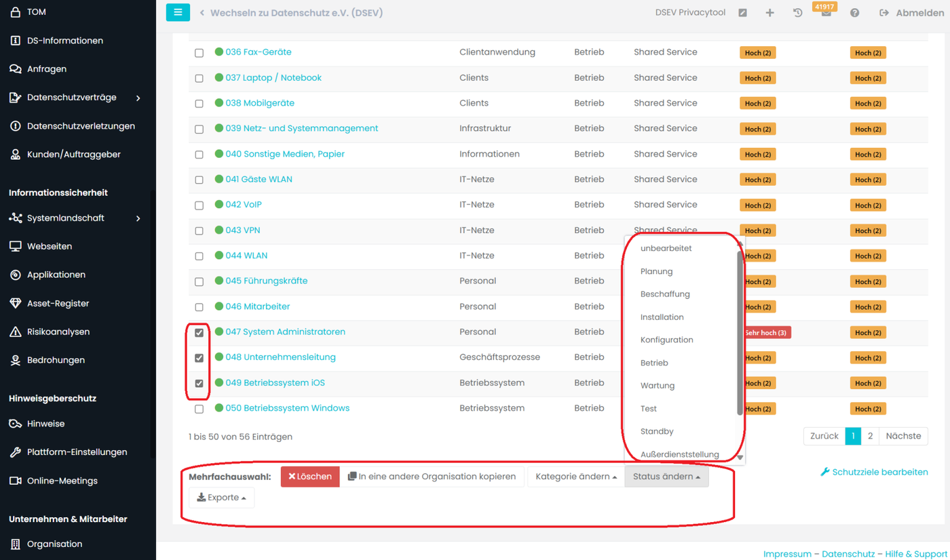Click the Online-Meetings camera icon
The height and width of the screenshot is (560, 950).
[16, 481]
